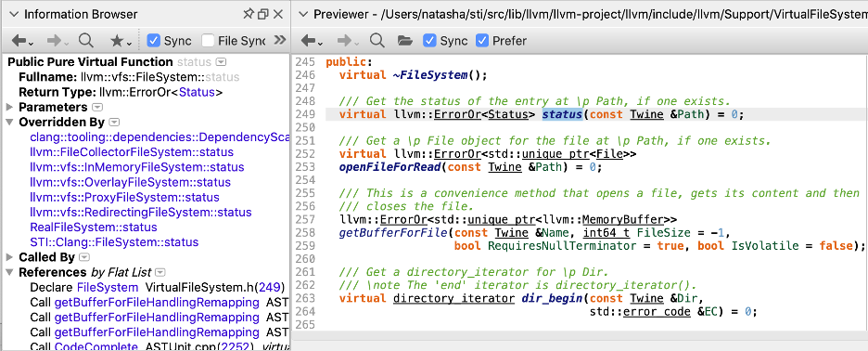Go back in Information Browser history
The width and height of the screenshot is (868, 351).
click(21, 41)
